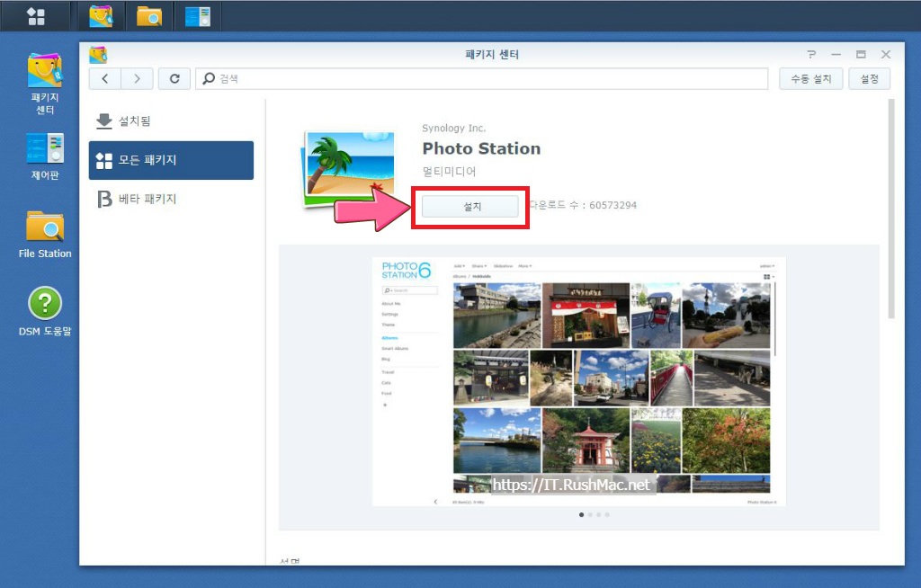Switch to Package Center in the taskbar

101,16
